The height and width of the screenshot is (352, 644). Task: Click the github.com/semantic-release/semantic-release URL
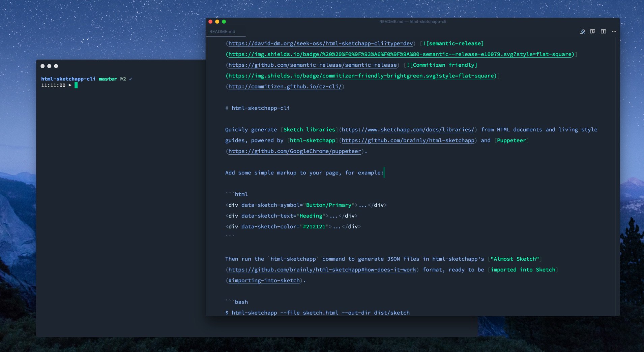point(313,65)
